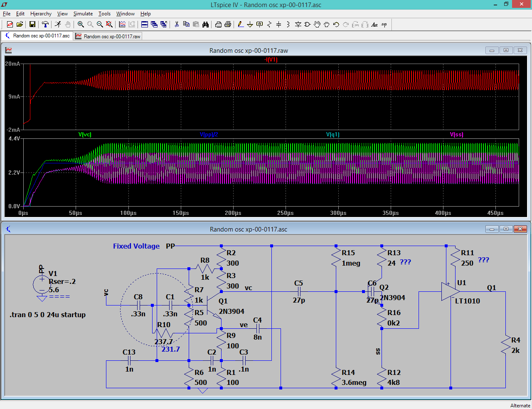This screenshot has width=532, height=409.
Task: Cascade windows using toolbar icon
Action: click(154, 25)
